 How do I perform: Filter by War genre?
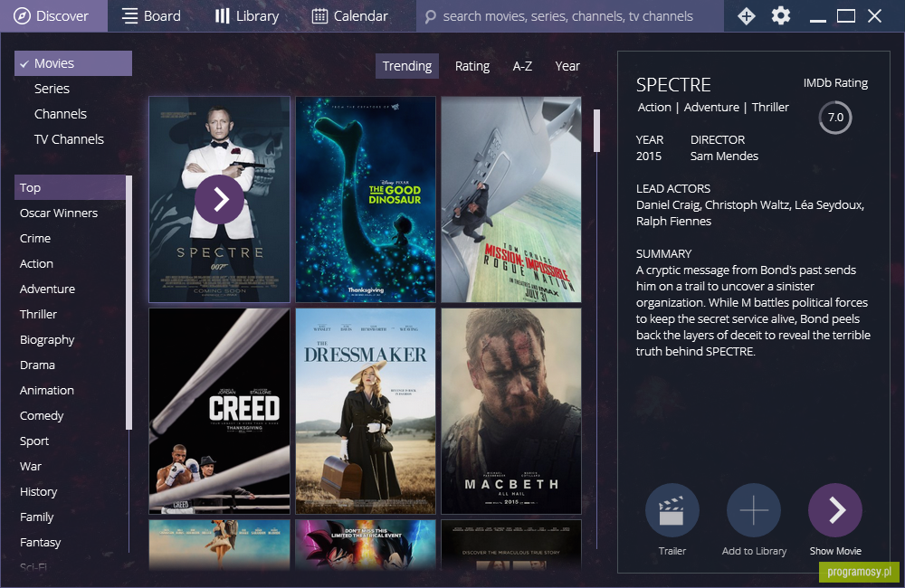point(31,467)
